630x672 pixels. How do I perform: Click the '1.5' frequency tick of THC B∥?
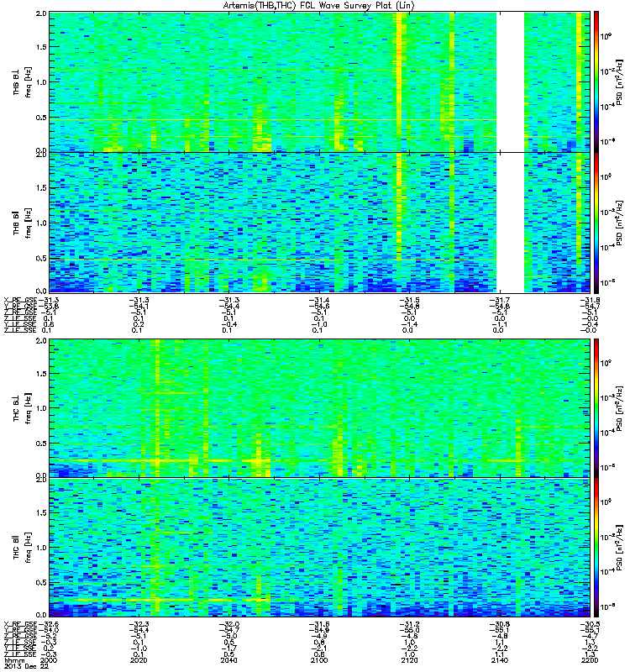tap(41, 512)
